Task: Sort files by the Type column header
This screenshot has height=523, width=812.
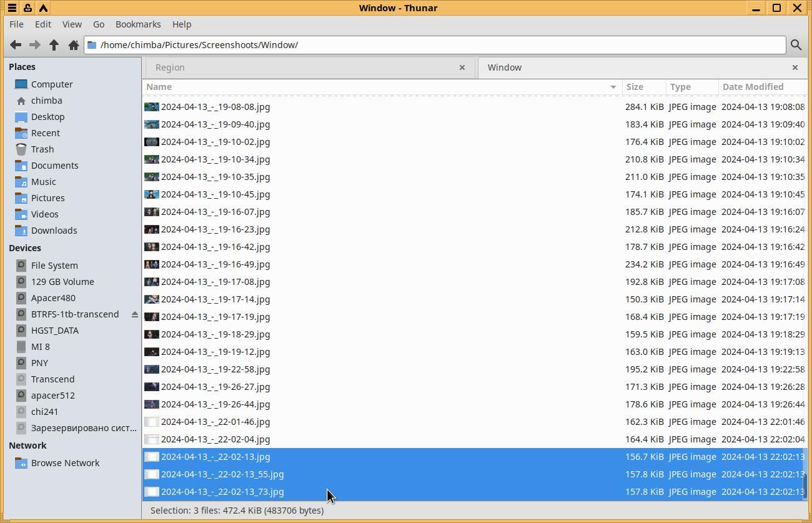Action: click(x=692, y=87)
